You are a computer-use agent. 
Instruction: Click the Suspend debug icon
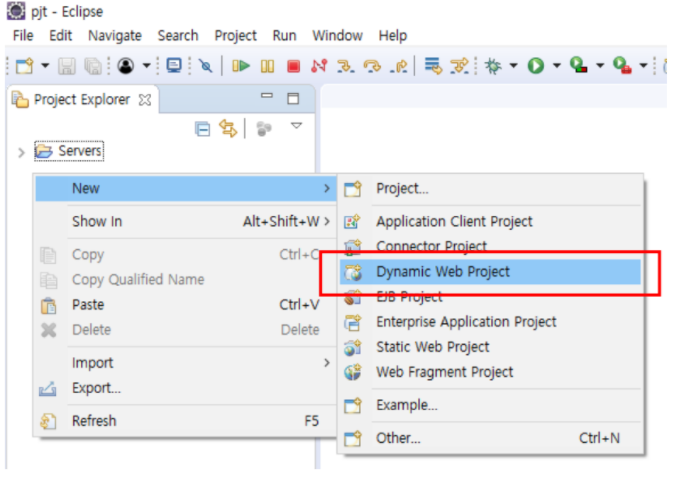coord(267,66)
